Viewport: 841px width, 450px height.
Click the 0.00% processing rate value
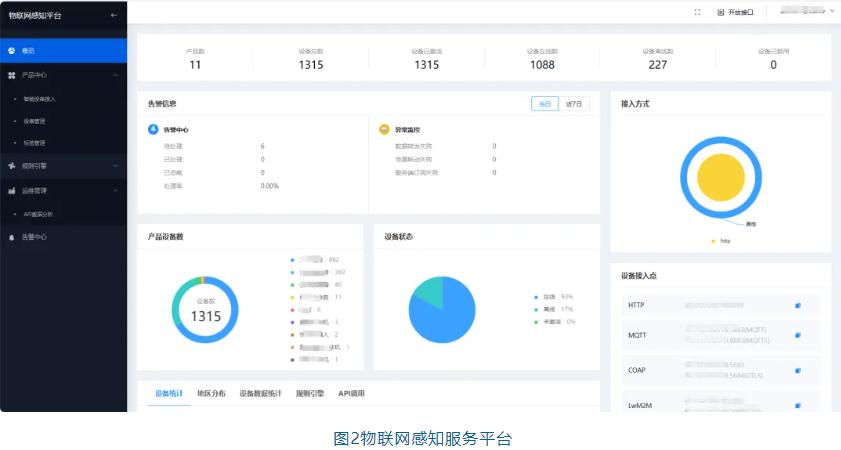(x=270, y=186)
